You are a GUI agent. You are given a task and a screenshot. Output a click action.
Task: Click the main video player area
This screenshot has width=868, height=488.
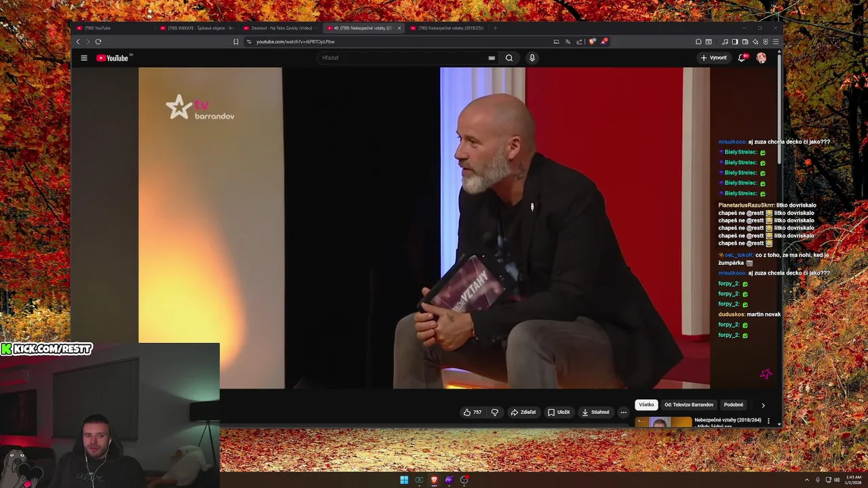coord(424,228)
